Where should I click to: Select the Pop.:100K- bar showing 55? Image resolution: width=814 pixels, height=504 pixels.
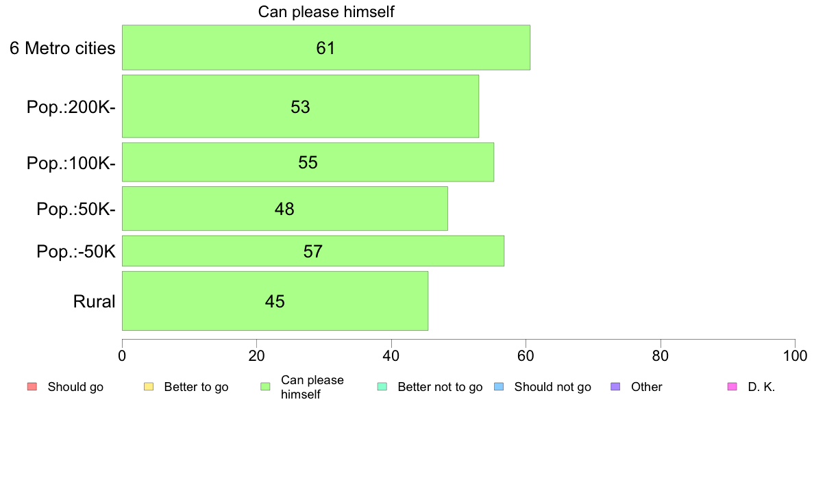pos(308,162)
